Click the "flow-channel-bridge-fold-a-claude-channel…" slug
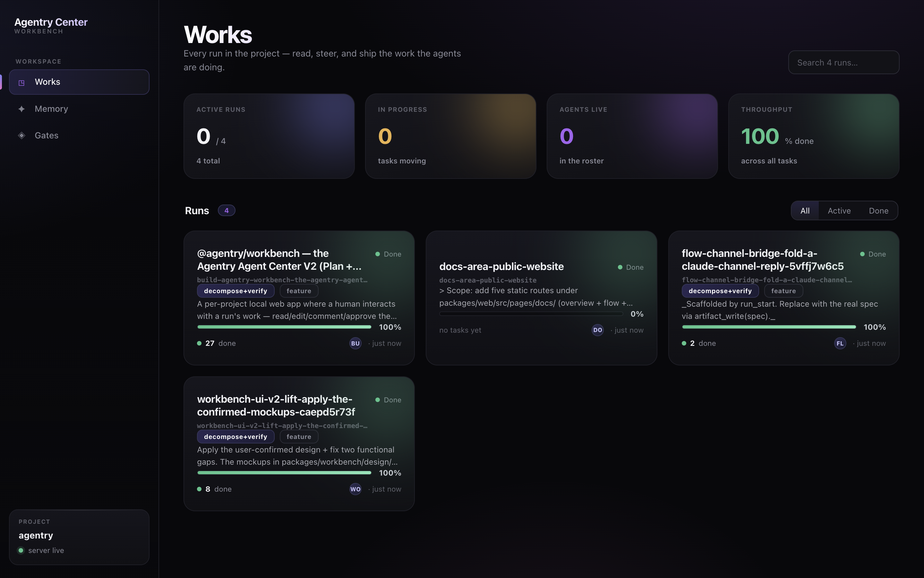This screenshot has width=924, height=578. tap(767, 280)
